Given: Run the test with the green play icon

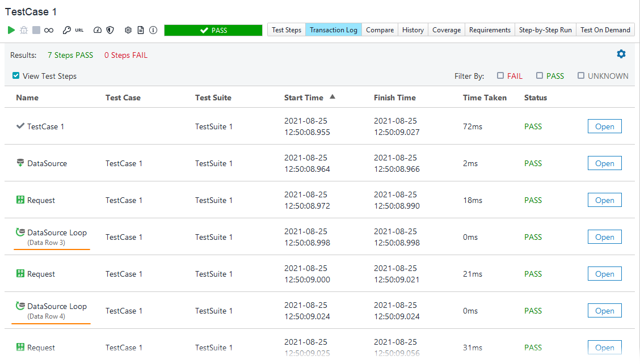Looking at the screenshot, I should point(10,30).
